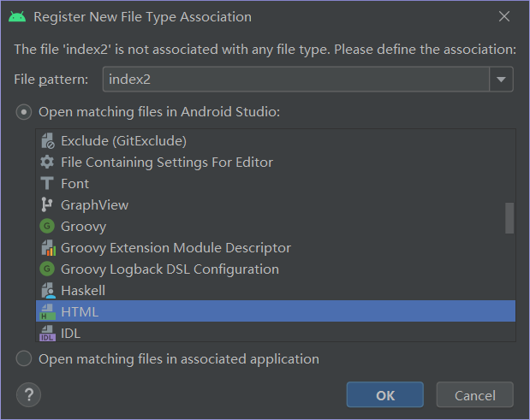
Task: Click the GraphView branch icon
Action: tap(46, 204)
